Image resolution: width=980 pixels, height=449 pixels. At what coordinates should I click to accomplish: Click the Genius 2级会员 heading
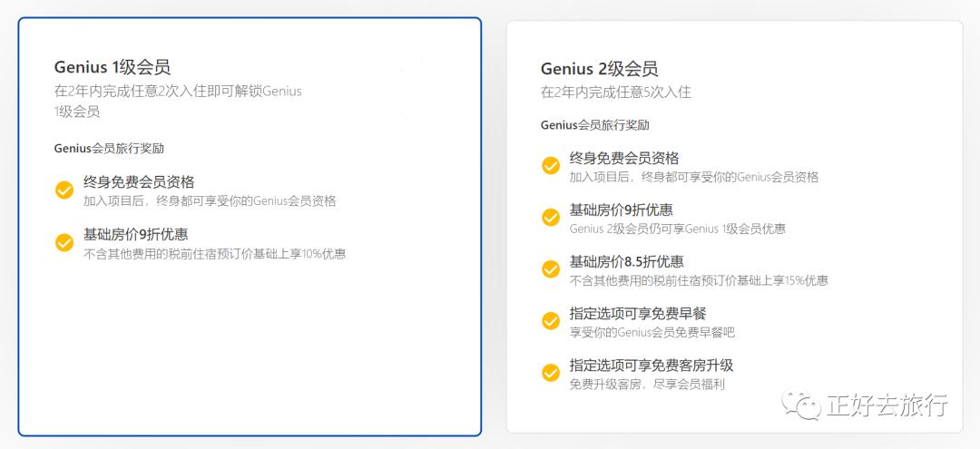599,68
